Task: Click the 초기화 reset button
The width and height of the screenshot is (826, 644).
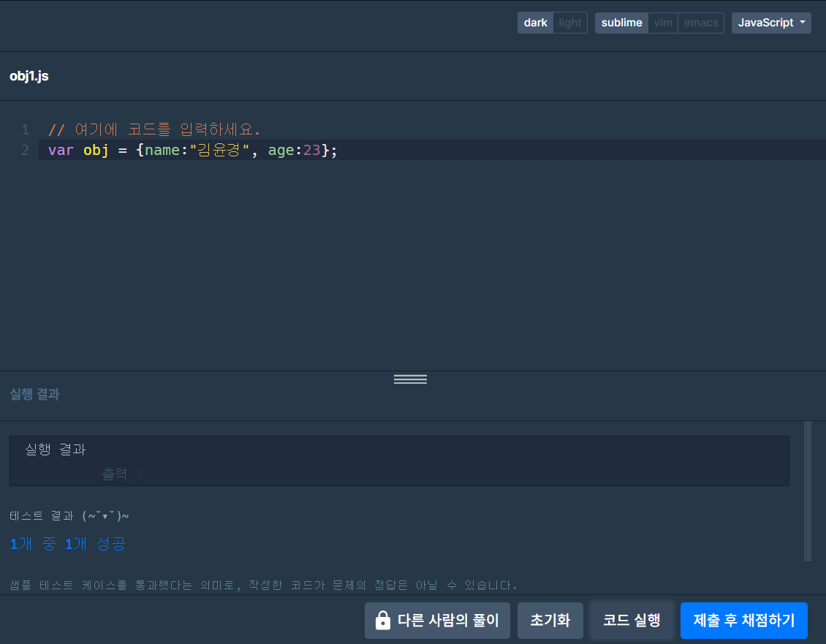Action: (550, 621)
